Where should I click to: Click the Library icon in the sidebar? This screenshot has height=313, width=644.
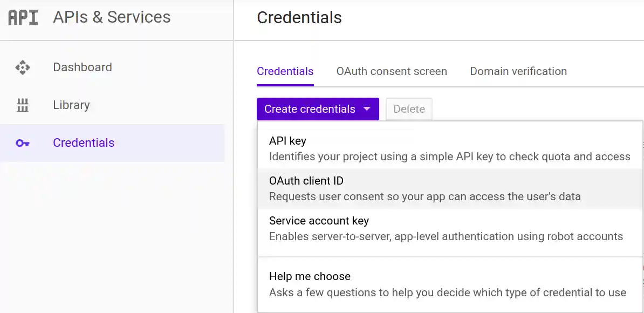click(22, 105)
